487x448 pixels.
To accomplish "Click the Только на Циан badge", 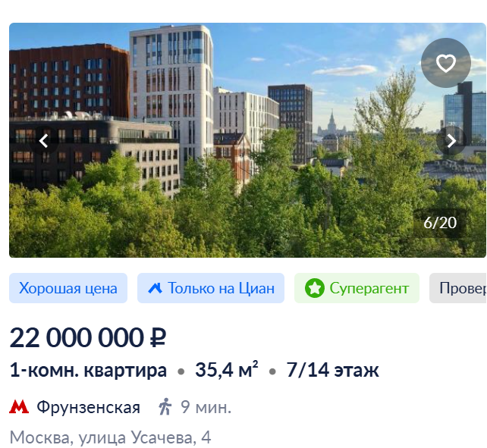I will [211, 288].
